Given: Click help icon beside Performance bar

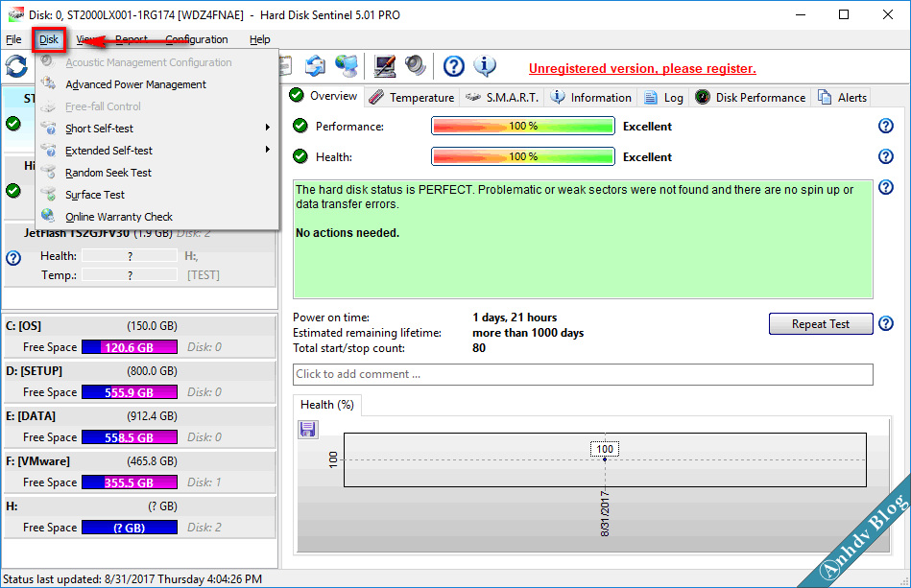Looking at the screenshot, I should point(885,126).
